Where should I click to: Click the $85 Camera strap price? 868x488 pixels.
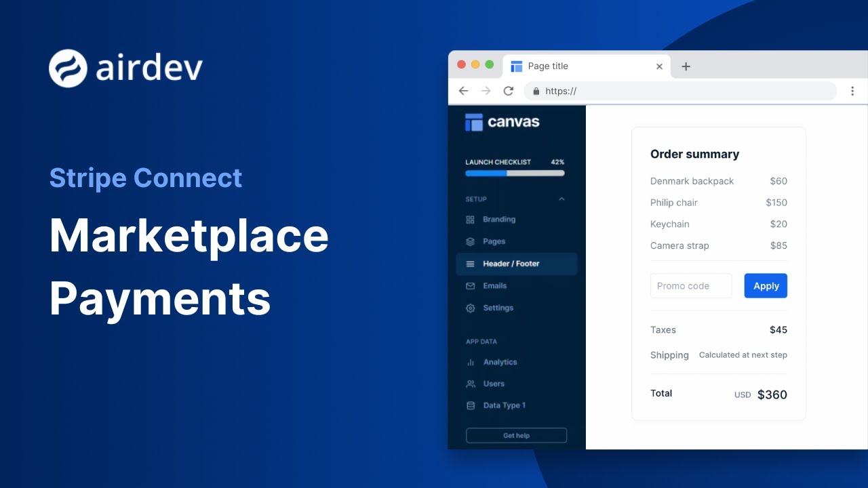[x=778, y=246]
